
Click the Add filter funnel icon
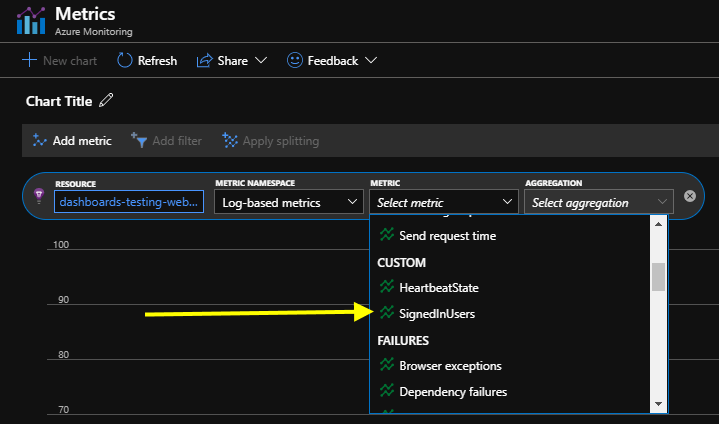click(139, 141)
